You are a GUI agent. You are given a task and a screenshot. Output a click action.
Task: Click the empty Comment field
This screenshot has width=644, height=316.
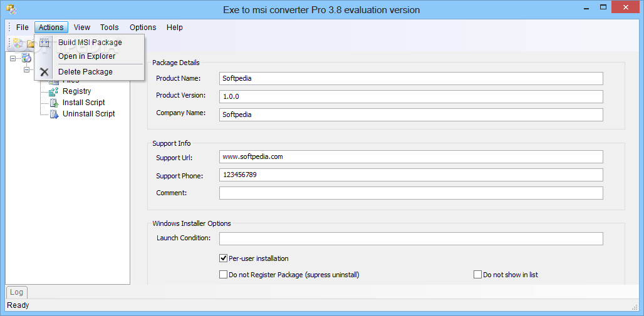[411, 193]
